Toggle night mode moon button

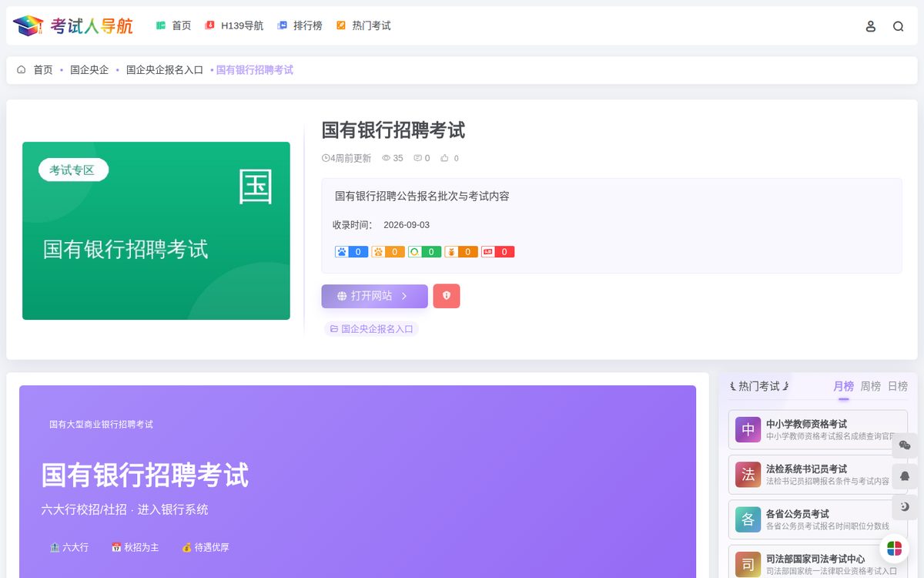905,507
